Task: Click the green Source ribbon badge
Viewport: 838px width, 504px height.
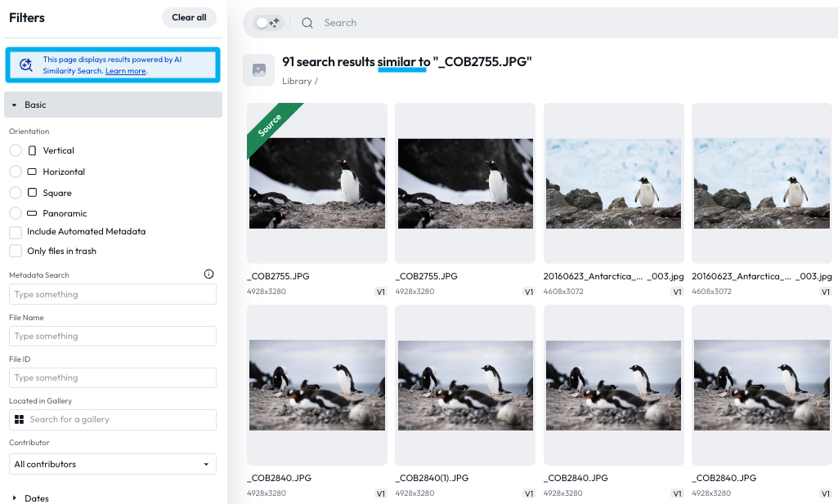Action: tap(270, 126)
